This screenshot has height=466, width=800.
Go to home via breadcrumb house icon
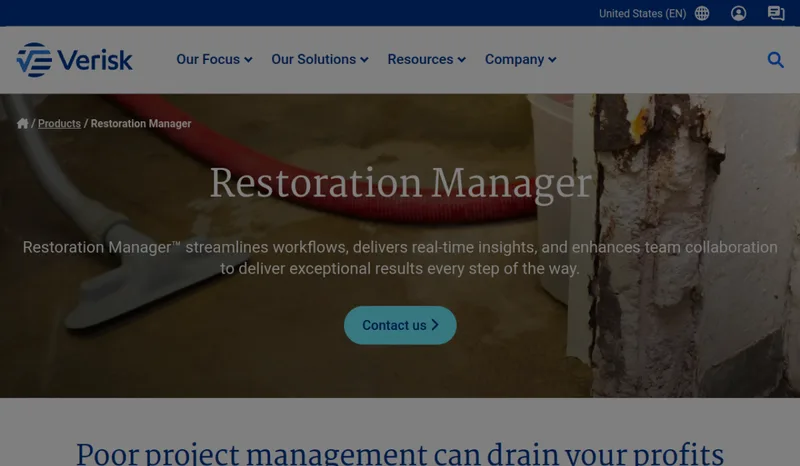point(22,124)
